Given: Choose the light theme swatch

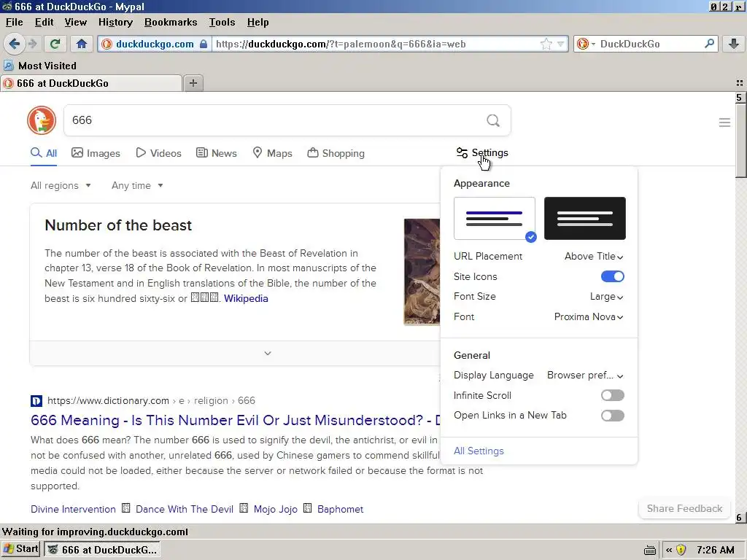Looking at the screenshot, I should coord(495,219).
